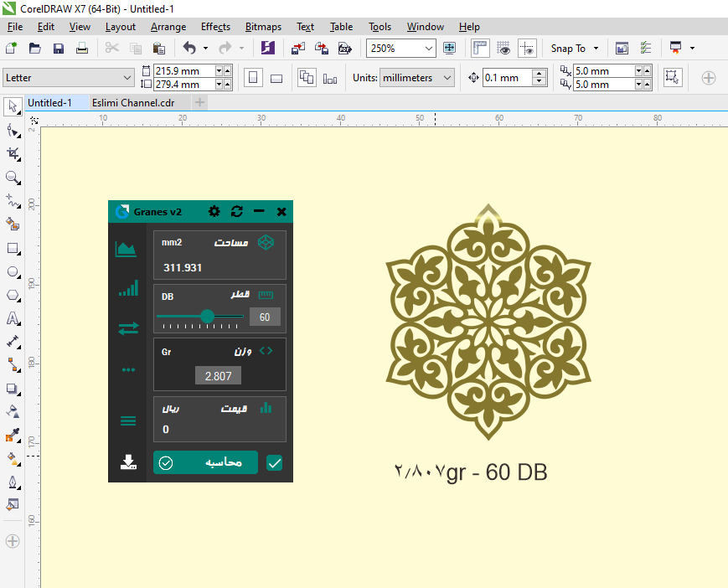This screenshot has width=728, height=588.
Task: Click the Granes refresh icon
Action: pos(237,212)
